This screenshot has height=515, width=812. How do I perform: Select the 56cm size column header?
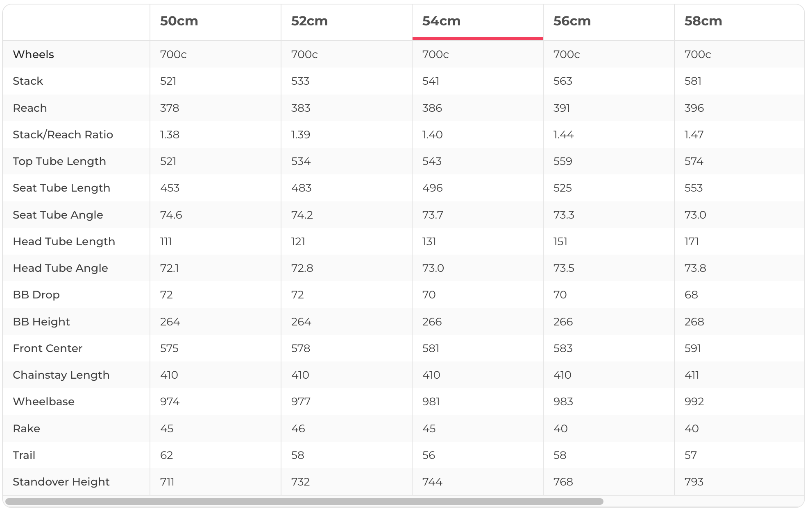pos(572,21)
